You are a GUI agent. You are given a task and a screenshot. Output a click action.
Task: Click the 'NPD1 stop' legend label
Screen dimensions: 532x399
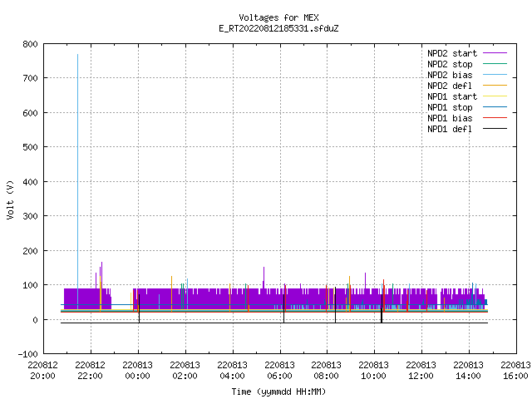point(450,107)
